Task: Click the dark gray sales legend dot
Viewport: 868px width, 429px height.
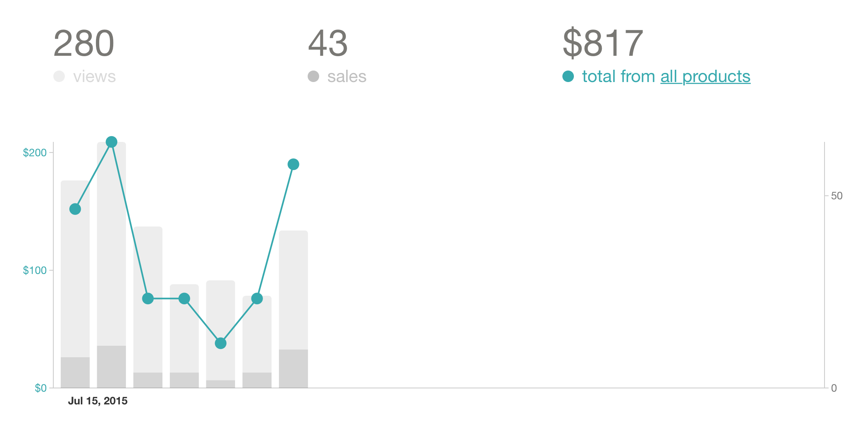Action: point(313,76)
